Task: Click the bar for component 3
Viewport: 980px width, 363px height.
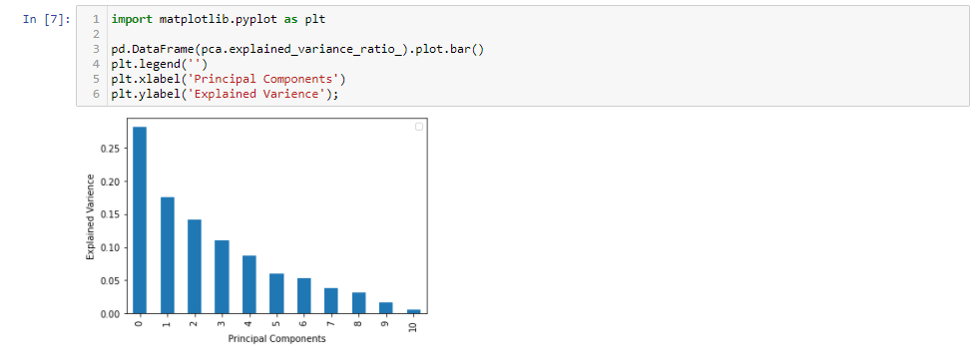Action: 222,277
